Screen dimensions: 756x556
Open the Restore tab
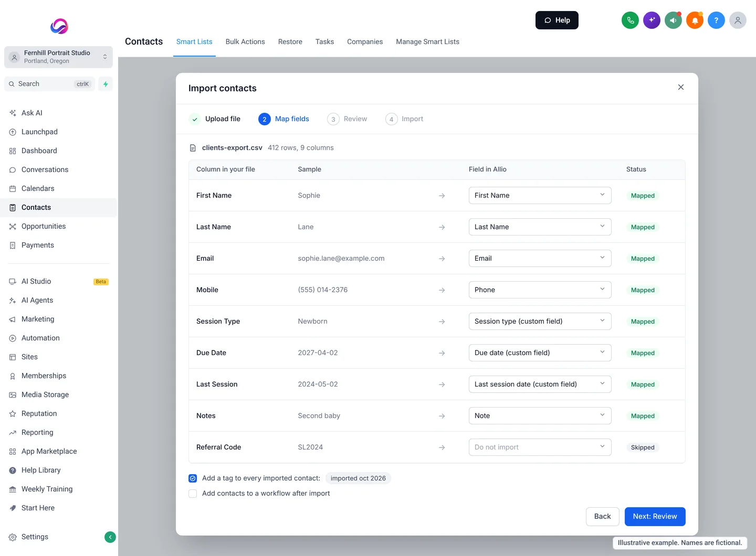coord(290,42)
